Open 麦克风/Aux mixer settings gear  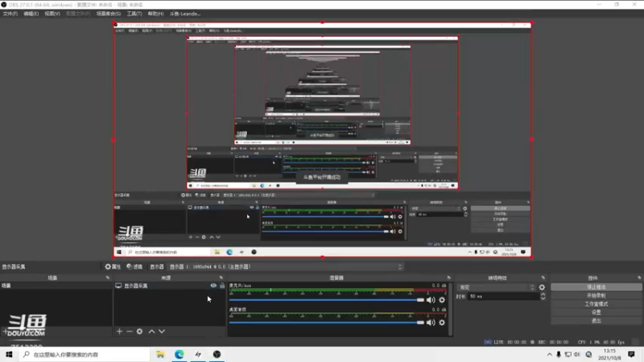point(442,300)
